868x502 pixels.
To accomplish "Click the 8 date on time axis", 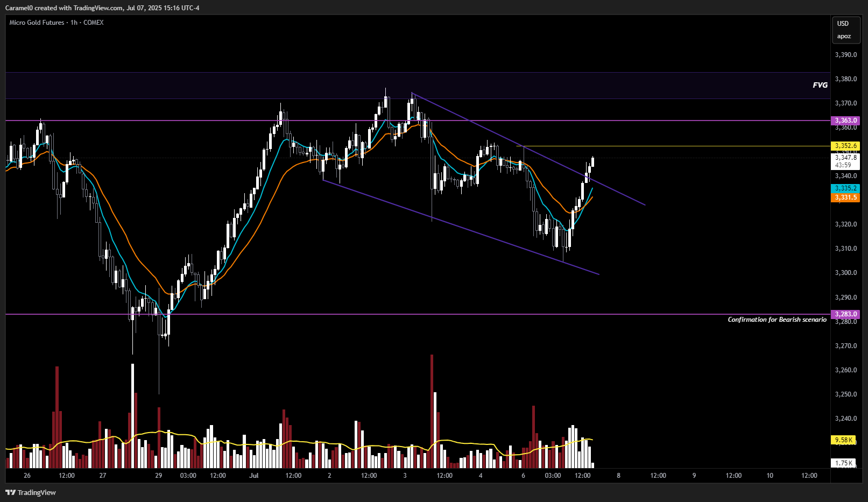I will point(618,476).
